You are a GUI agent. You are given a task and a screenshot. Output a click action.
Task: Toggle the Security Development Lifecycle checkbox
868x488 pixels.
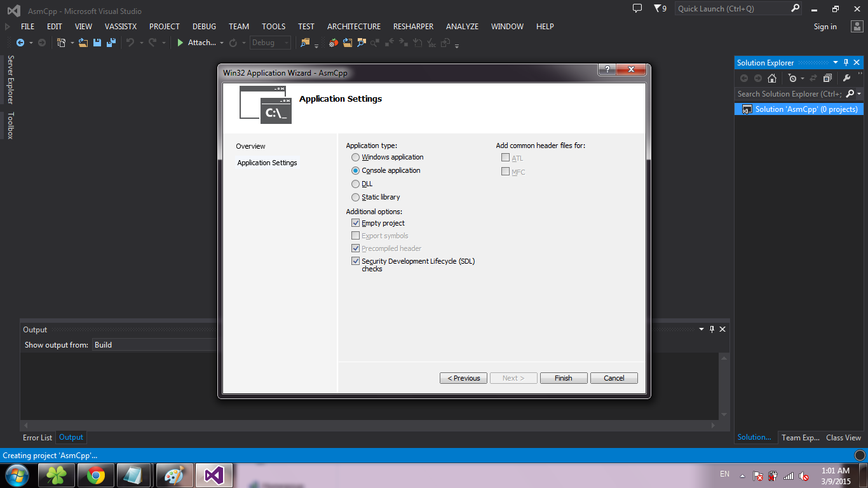click(x=355, y=261)
